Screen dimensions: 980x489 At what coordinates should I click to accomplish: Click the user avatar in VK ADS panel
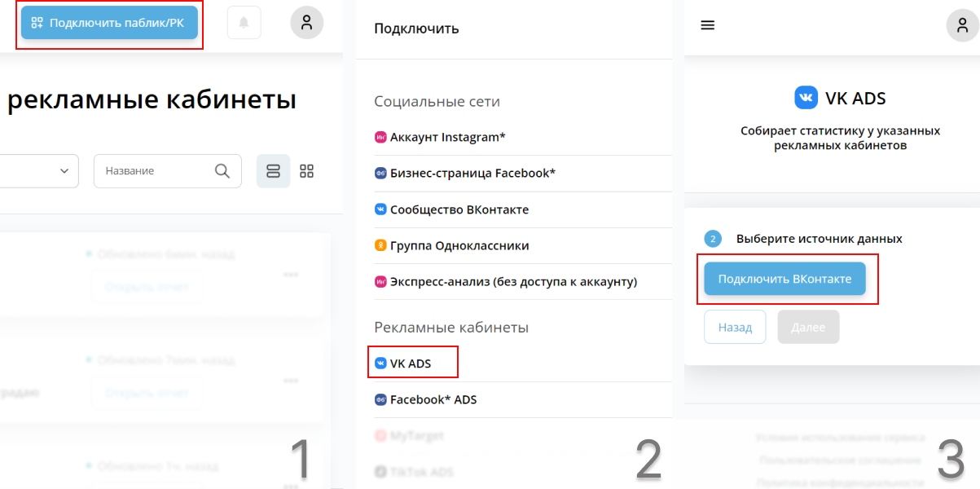point(962,25)
